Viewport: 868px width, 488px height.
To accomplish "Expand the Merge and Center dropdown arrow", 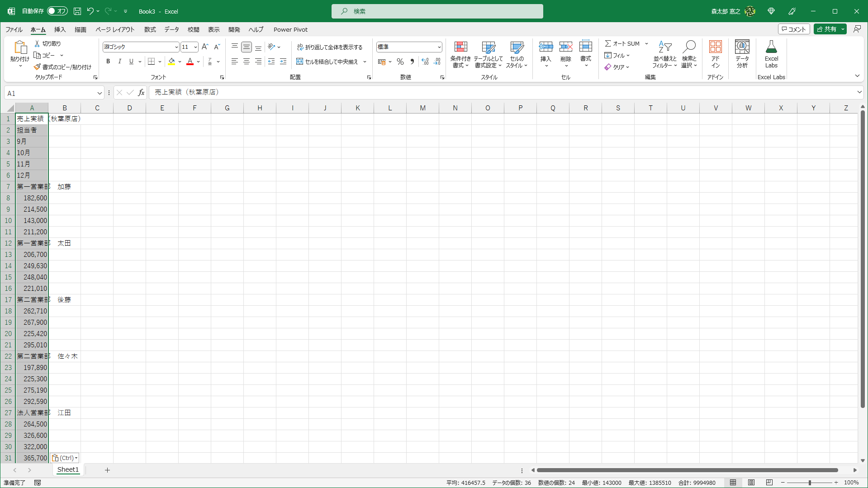I will [x=365, y=62].
